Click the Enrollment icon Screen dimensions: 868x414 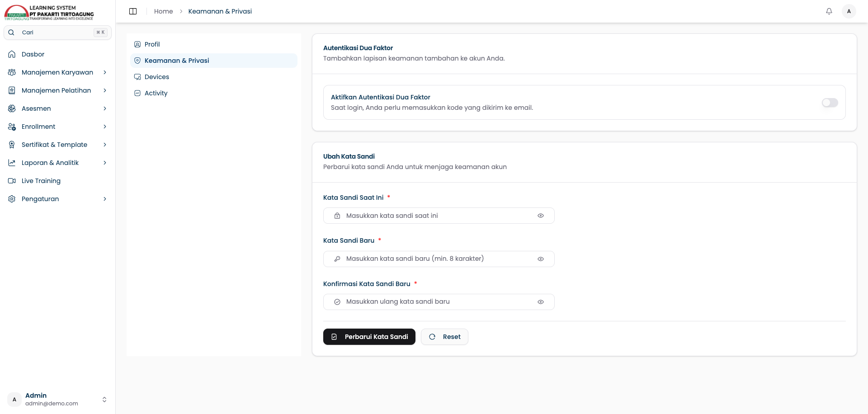point(12,127)
